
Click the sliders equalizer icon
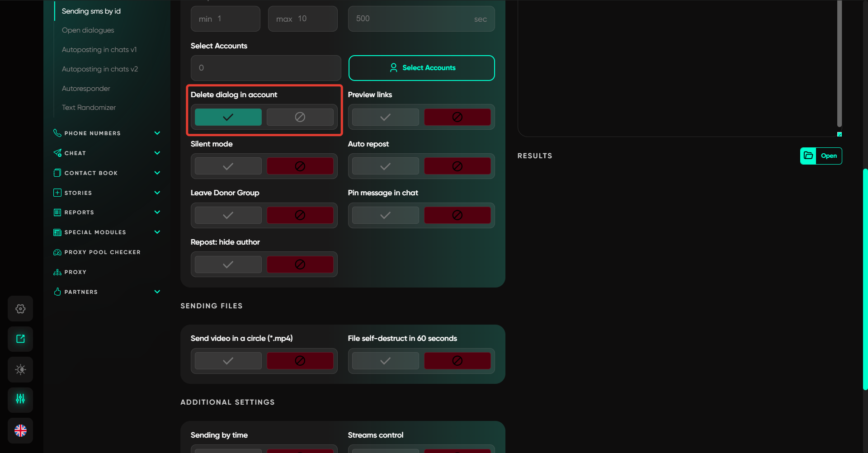[x=20, y=399]
